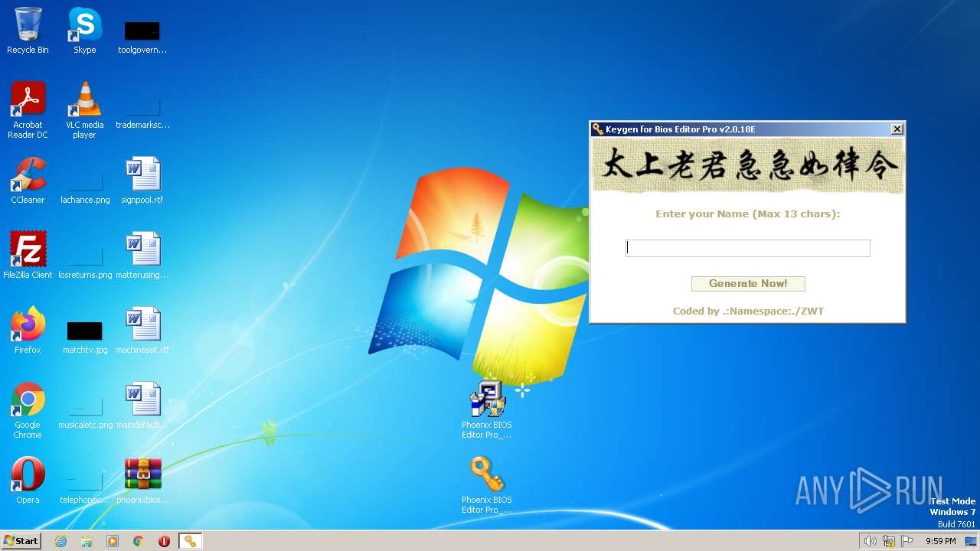The height and width of the screenshot is (551, 980).
Task: Select the Google Chrome desktop shortcut
Action: (x=28, y=410)
